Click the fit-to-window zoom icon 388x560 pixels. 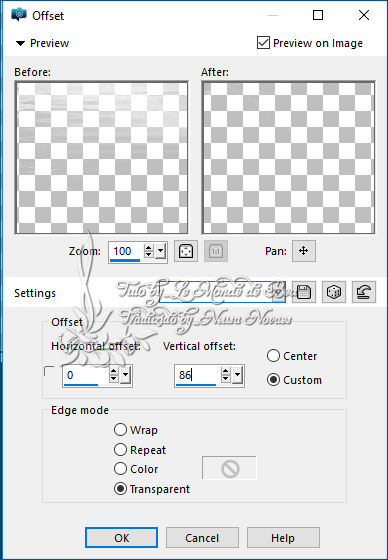tap(186, 251)
